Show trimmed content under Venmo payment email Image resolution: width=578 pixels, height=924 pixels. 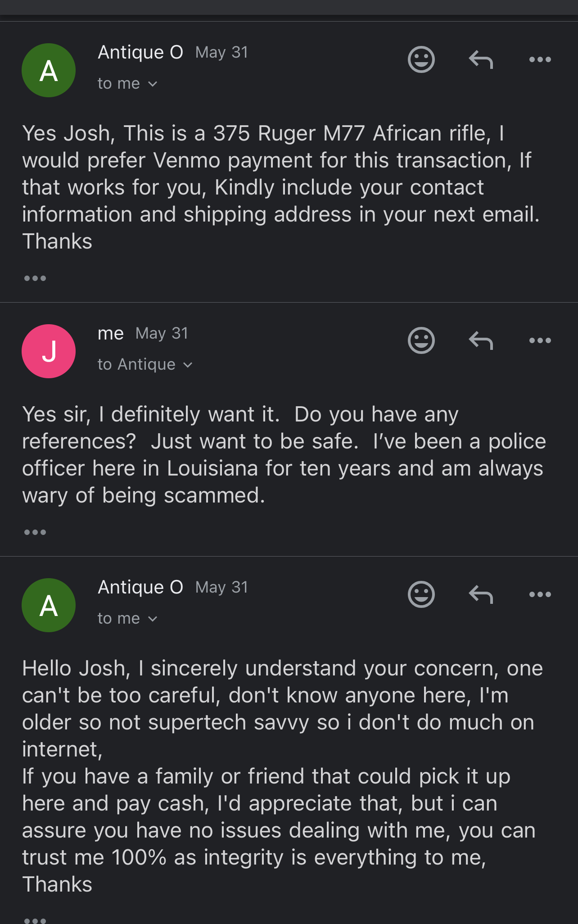click(x=35, y=278)
